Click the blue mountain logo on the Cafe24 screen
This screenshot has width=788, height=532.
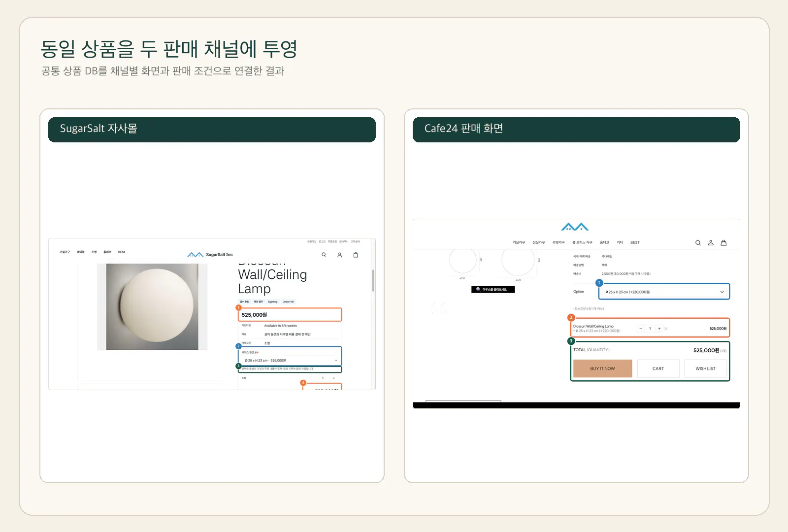click(575, 227)
